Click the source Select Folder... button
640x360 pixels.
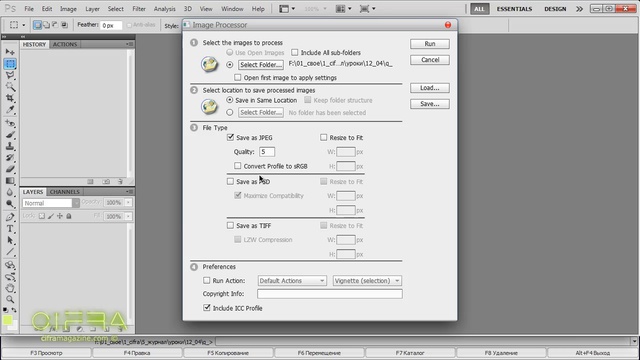[x=261, y=64]
